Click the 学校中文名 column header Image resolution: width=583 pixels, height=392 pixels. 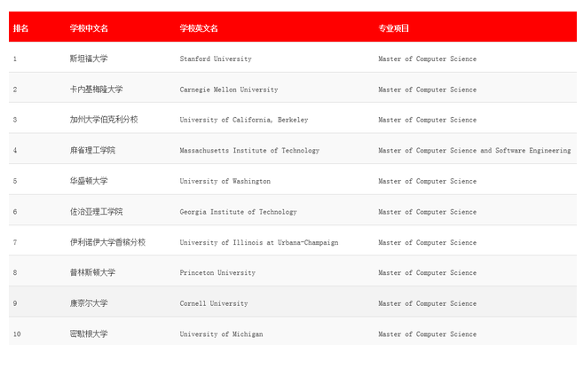tap(89, 28)
